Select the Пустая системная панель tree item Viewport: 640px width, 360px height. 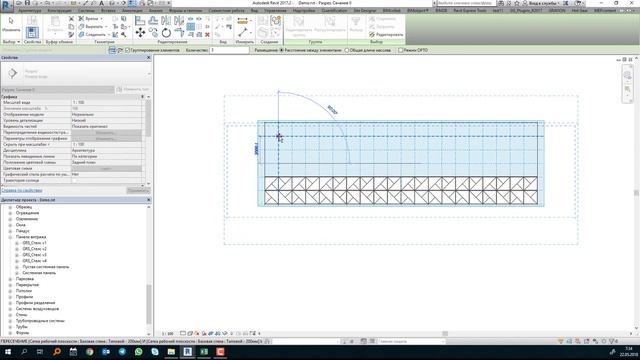tap(46, 267)
